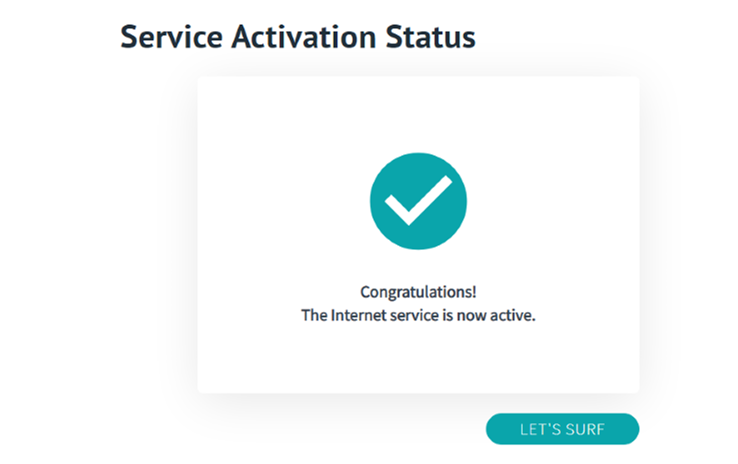Click the word "LET'S" on the teal button
The width and height of the screenshot is (738, 464).
point(540,429)
